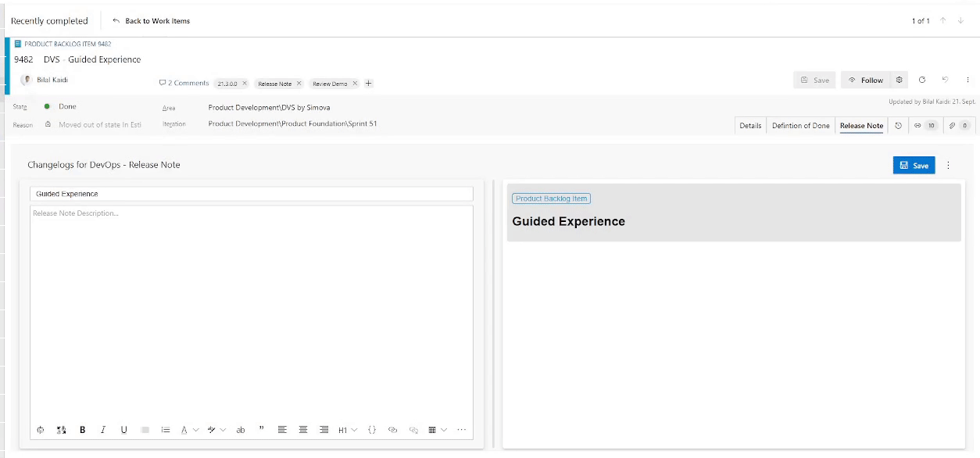Viewport: 980px width, 458px height.
Task: Toggle bold formatting in the editor
Action: pos(82,429)
